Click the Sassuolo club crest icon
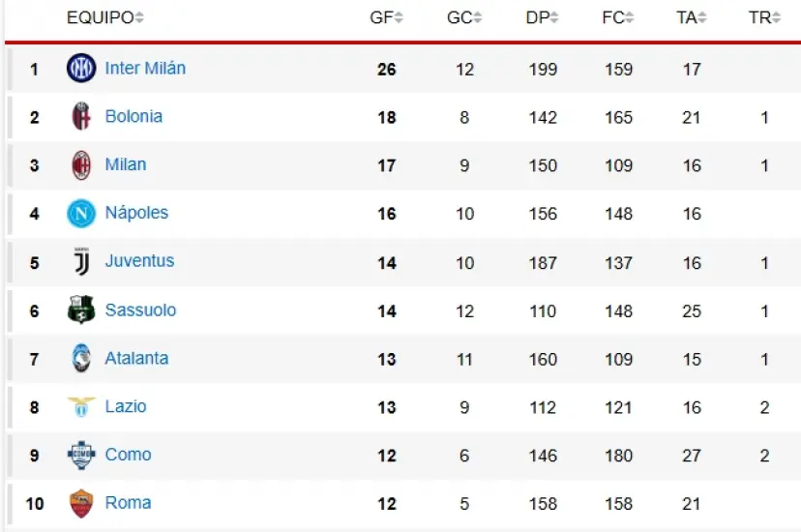 (81, 310)
